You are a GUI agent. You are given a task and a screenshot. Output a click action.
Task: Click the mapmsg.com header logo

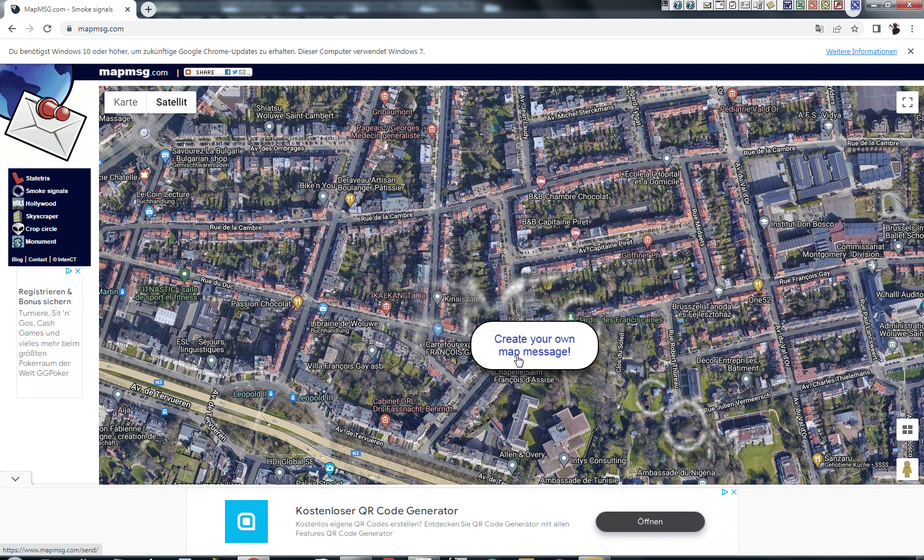[x=133, y=72]
